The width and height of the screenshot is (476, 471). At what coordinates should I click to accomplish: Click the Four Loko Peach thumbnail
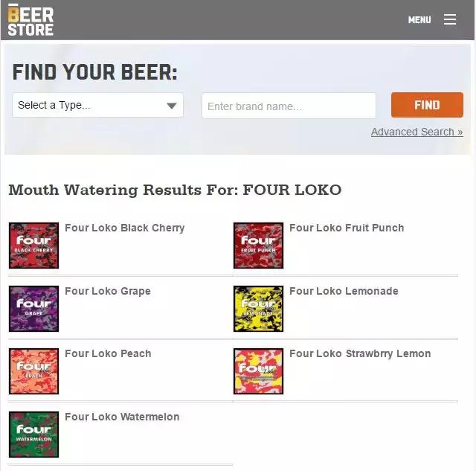[x=33, y=371]
